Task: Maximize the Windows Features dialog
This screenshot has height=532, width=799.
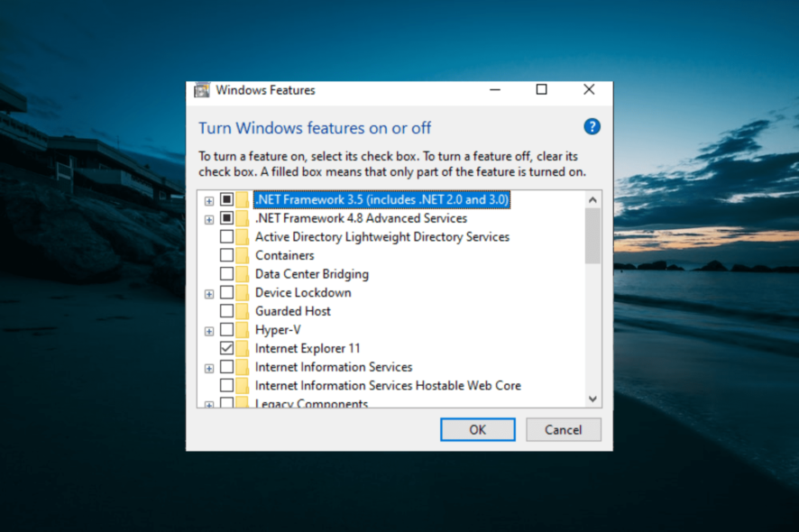Action: click(541, 89)
